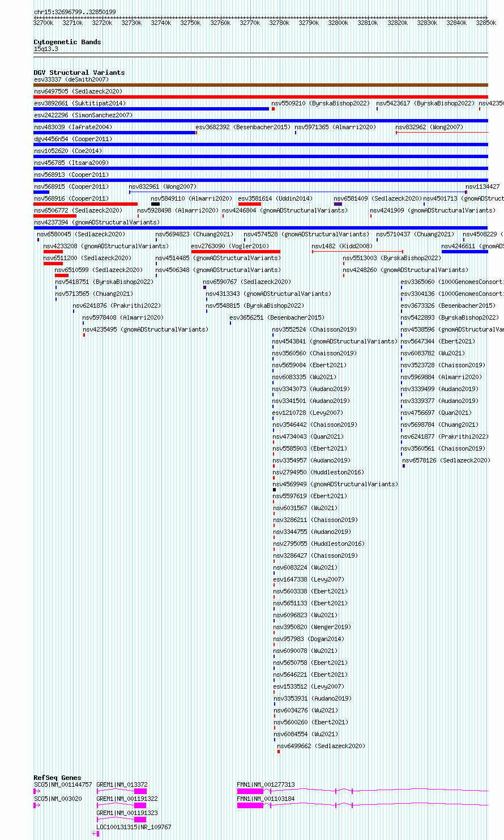Click nsv6581409 (Sedlazeck2020) label
The height and width of the screenshot is (840, 504).
(x=378, y=198)
